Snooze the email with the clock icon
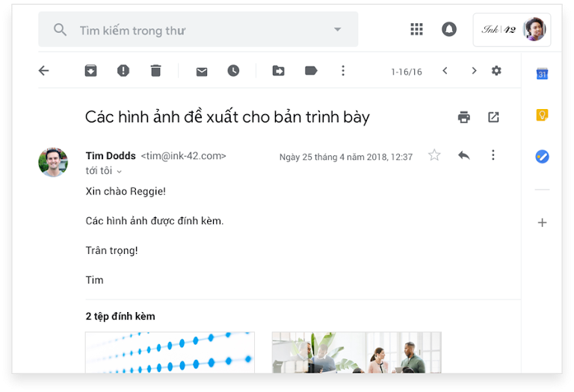This screenshot has height=392, width=574. [x=233, y=71]
